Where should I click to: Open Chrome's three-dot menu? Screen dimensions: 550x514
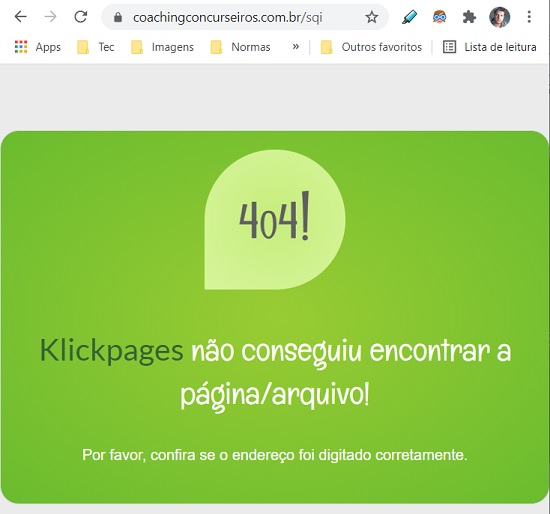[529, 16]
